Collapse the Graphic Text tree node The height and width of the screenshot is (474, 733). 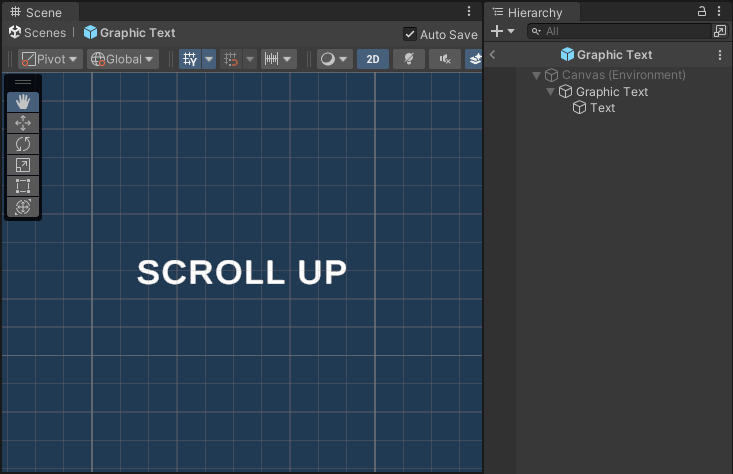click(x=550, y=92)
